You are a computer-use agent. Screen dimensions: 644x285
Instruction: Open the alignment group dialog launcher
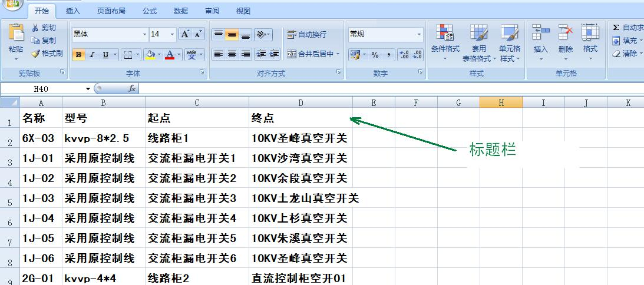[x=339, y=72]
